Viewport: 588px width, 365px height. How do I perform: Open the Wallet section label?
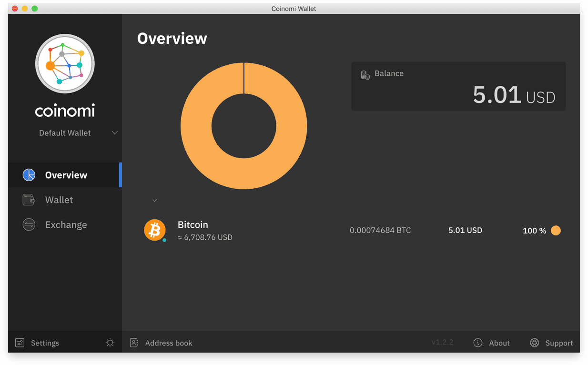(x=59, y=200)
